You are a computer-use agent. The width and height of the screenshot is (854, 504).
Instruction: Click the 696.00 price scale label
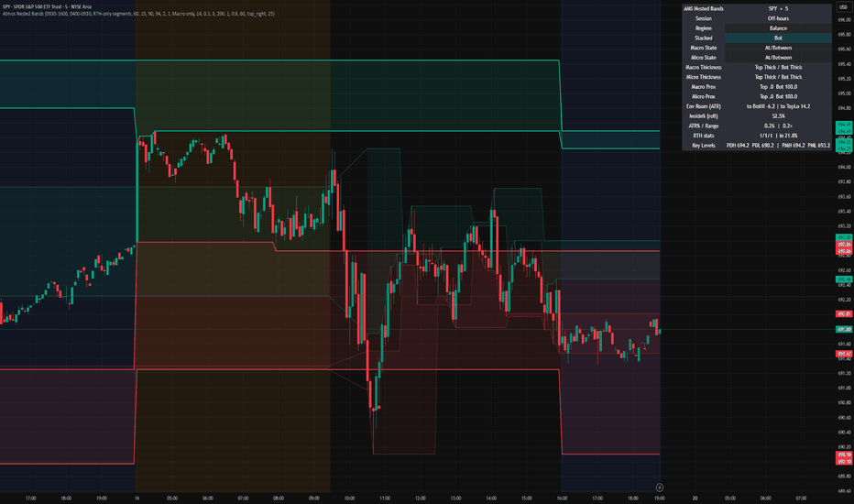(x=844, y=19)
